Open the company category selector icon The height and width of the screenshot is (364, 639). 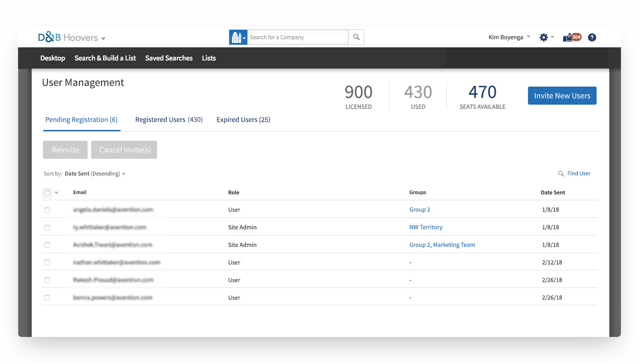tap(237, 37)
